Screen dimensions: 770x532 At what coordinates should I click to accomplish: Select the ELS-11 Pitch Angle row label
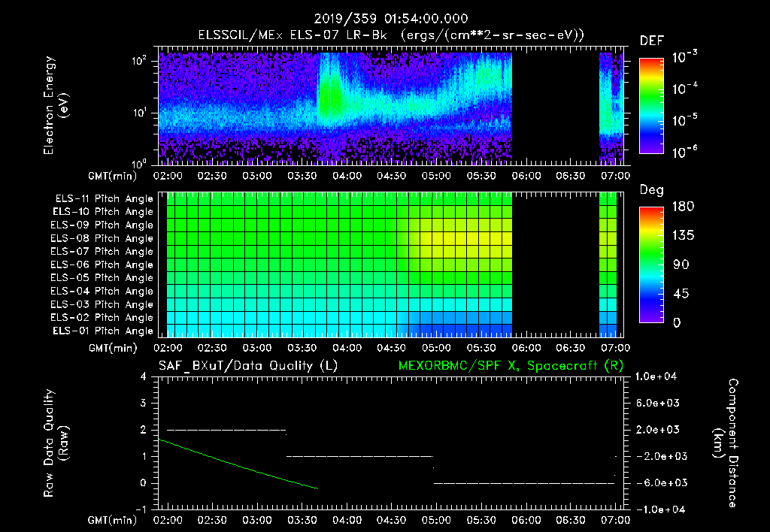(104, 199)
